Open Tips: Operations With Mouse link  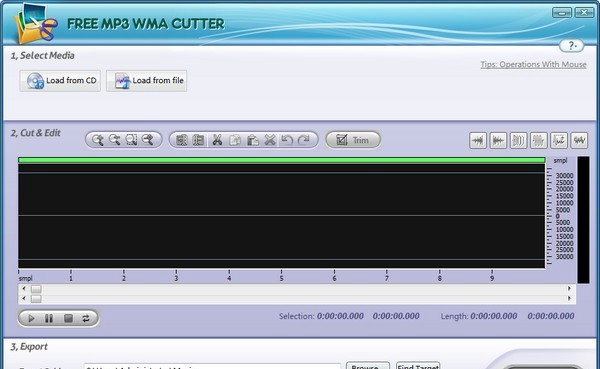click(533, 64)
